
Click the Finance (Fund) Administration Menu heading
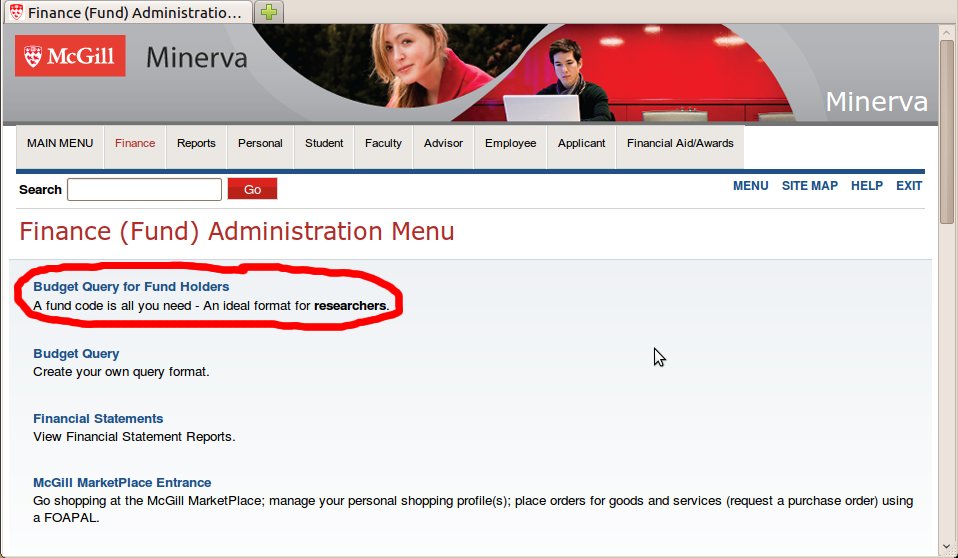coord(236,232)
